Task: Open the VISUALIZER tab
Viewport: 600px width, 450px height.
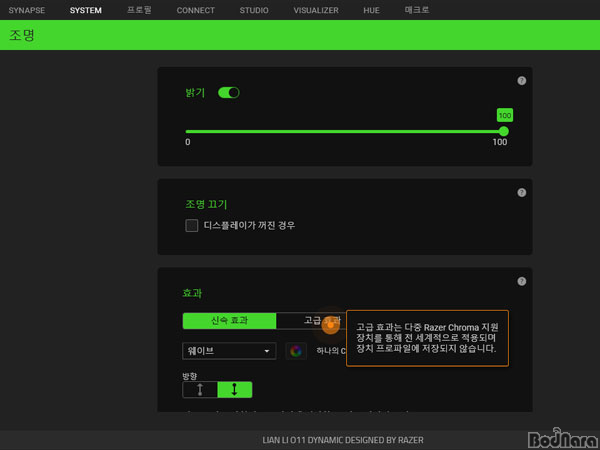Action: pyautogui.click(x=316, y=10)
